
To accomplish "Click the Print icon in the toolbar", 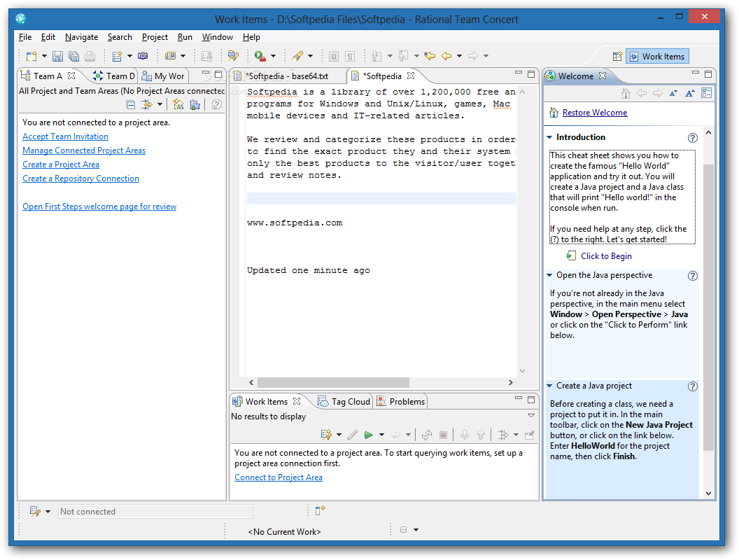I will (x=90, y=56).
